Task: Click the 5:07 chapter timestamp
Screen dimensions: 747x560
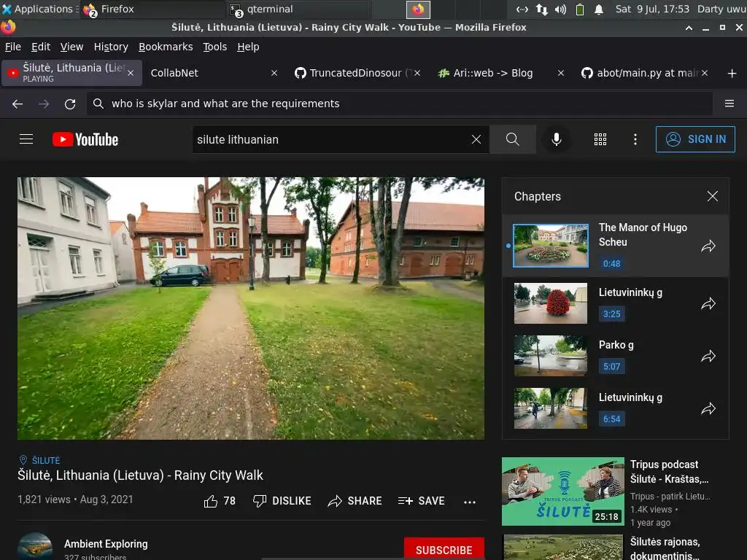Action: click(612, 366)
